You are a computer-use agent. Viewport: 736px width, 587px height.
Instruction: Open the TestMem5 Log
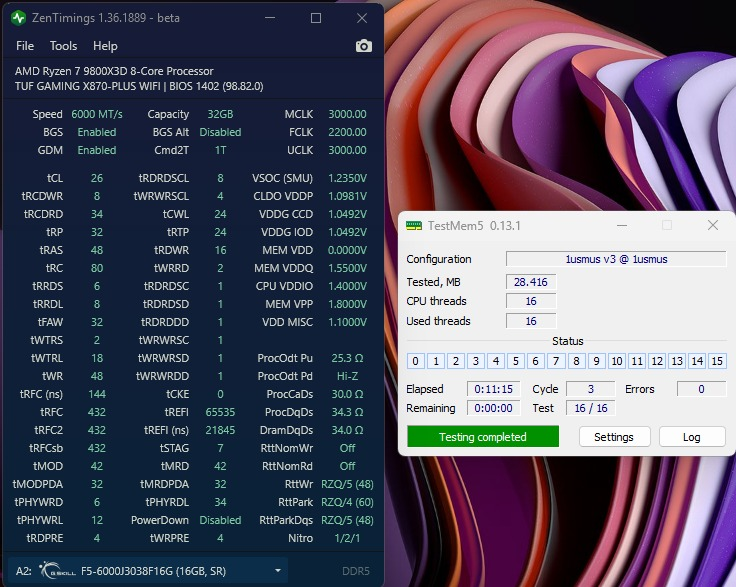[692, 437]
